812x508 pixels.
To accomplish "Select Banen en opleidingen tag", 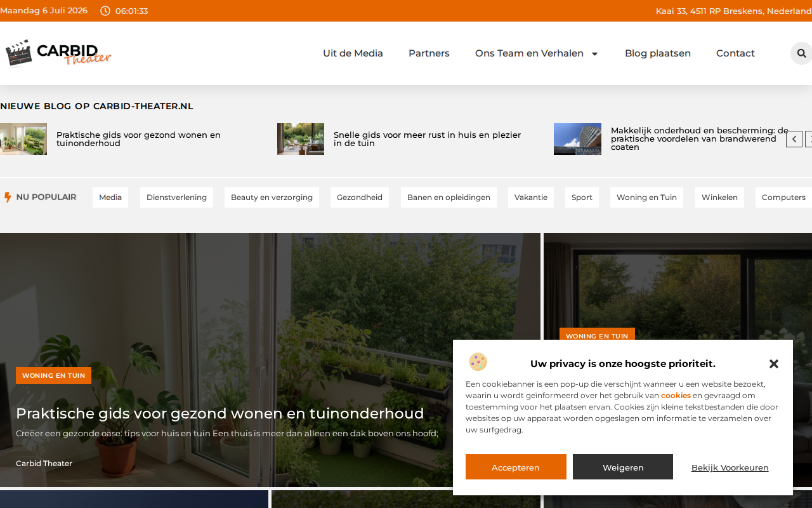I will coord(449,197).
